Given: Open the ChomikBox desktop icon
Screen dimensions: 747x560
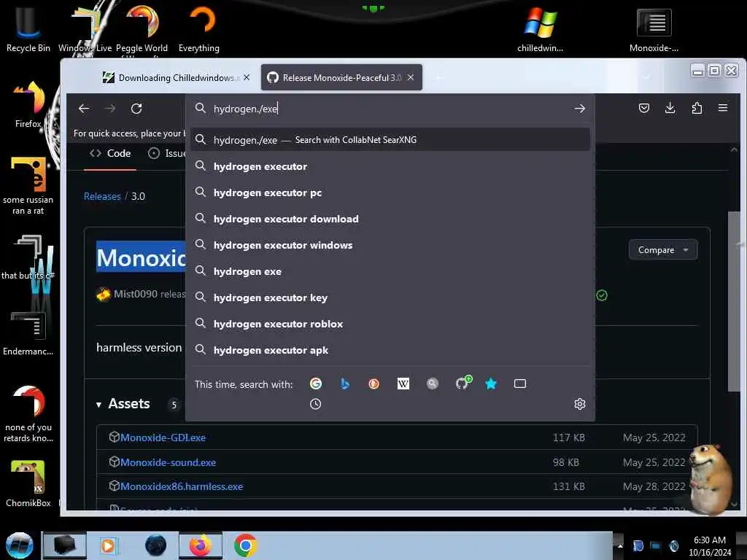Looking at the screenshot, I should pyautogui.click(x=28, y=484).
